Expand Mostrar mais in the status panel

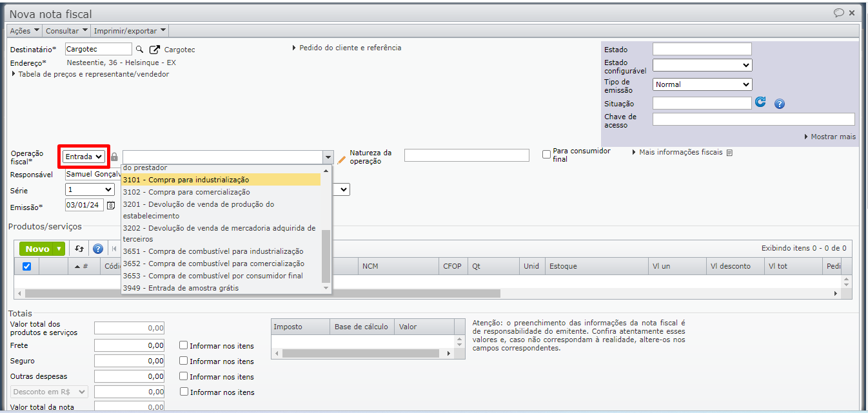coord(830,137)
